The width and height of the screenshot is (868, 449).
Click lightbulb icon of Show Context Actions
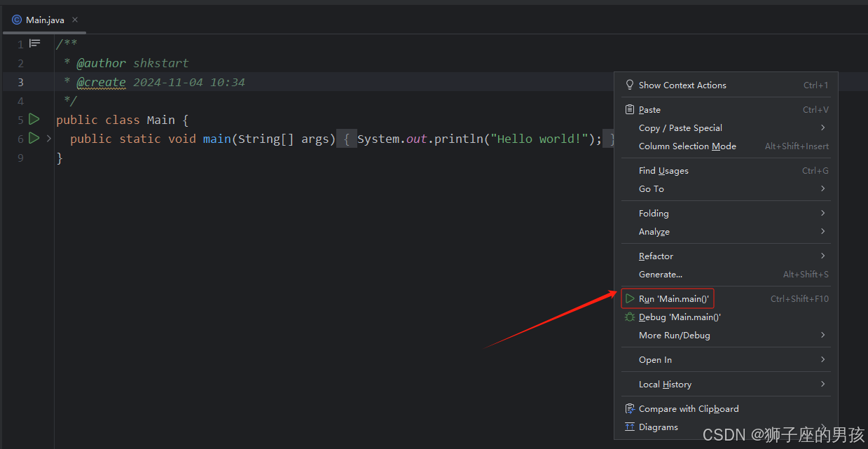click(x=630, y=85)
